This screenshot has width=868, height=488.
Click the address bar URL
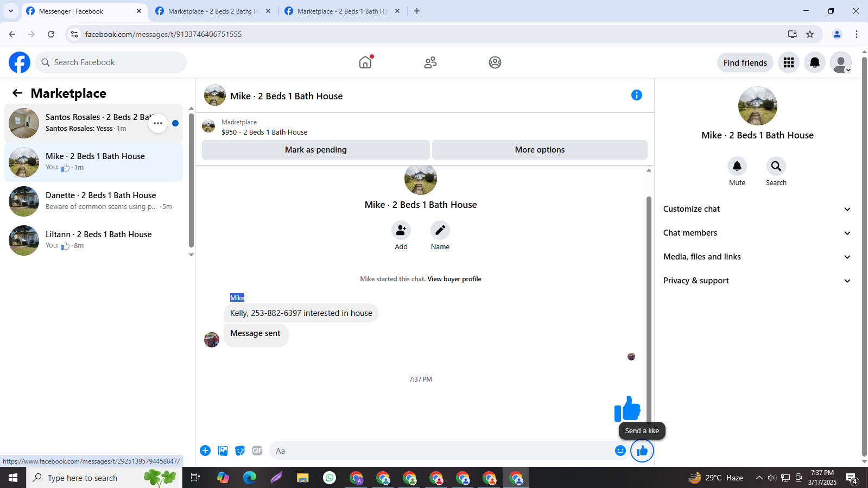[163, 34]
